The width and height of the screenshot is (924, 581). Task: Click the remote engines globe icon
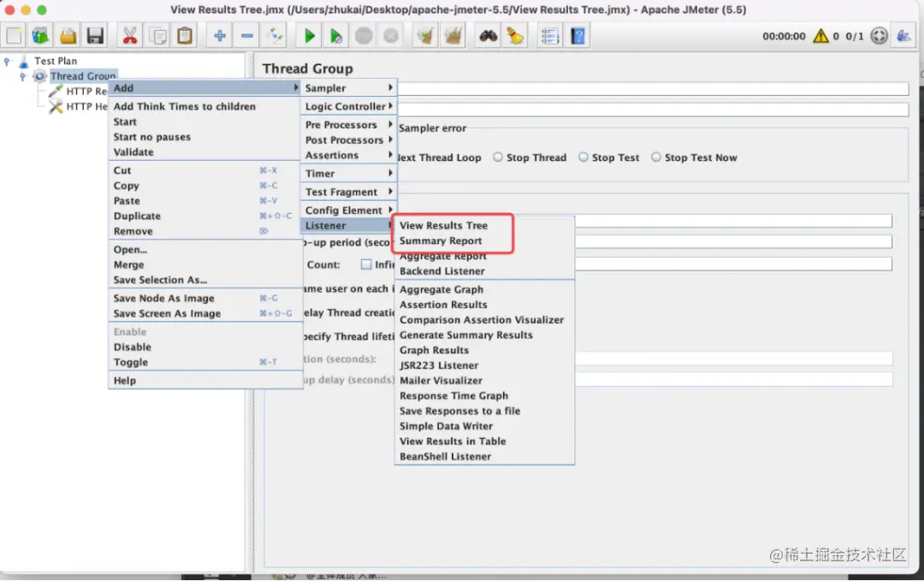tap(879, 36)
